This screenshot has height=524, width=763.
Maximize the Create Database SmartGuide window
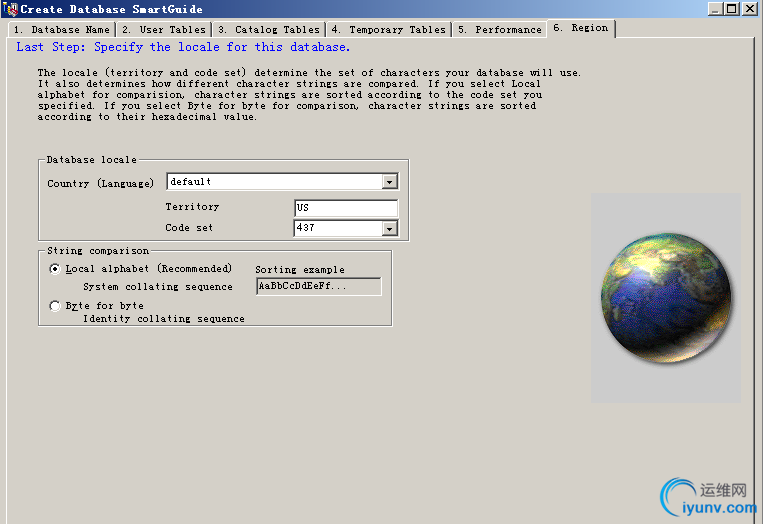[731, 9]
